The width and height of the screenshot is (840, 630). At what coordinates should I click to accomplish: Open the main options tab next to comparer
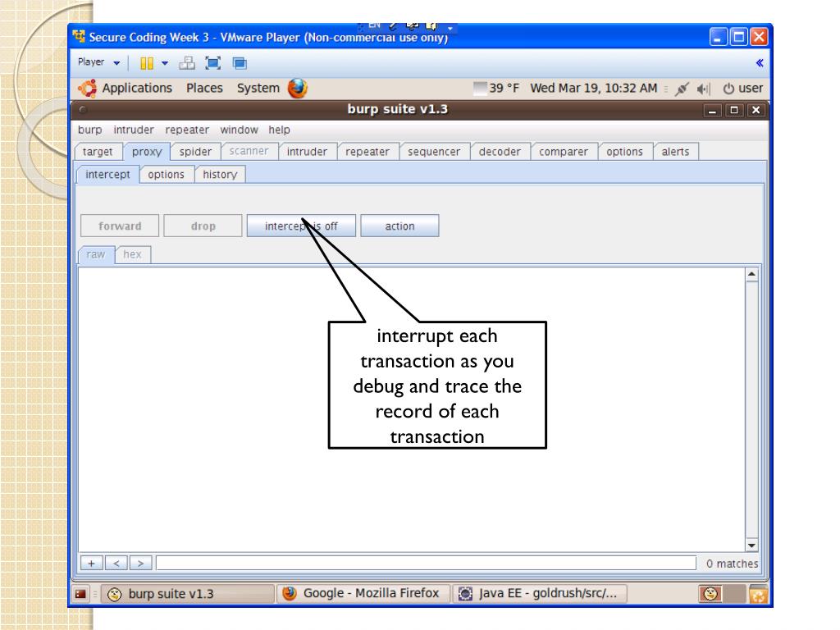click(624, 152)
